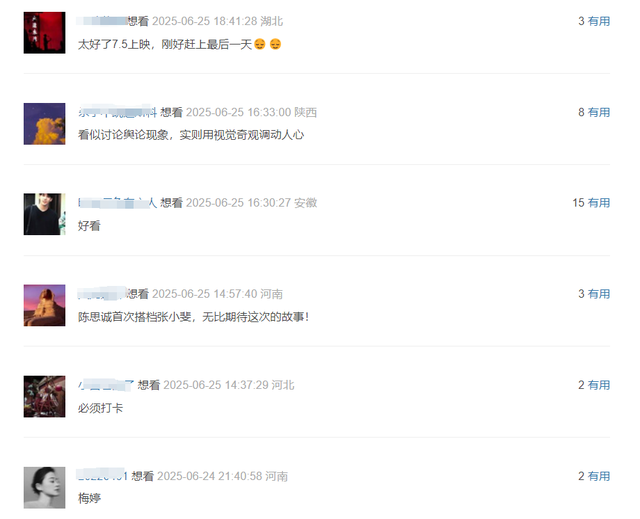Vote 有用 on the 视觉奇观 comment
This screenshot has height=519, width=640.
[599, 112]
